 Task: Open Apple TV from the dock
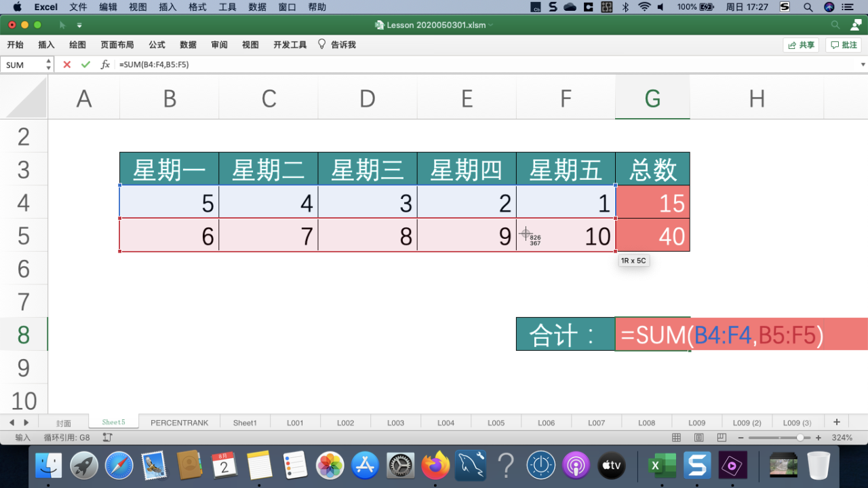611,465
